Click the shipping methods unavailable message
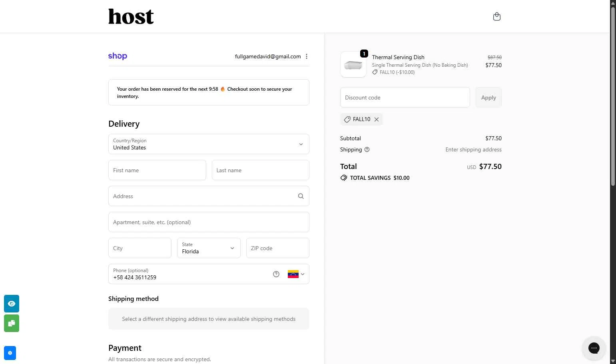Viewport: 616px width, 364px height. pos(209,319)
